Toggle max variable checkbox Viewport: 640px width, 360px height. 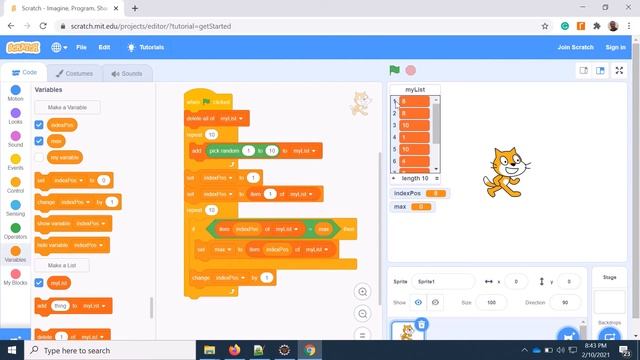(39, 141)
